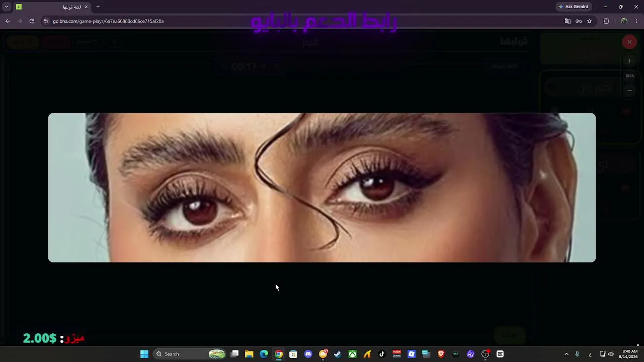Image resolution: width=644 pixels, height=362 pixels.
Task: Launch Microsoft Edge from the taskbar
Action: pos(264,354)
